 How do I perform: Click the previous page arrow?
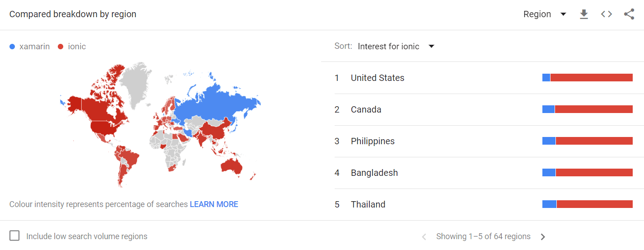tap(424, 236)
